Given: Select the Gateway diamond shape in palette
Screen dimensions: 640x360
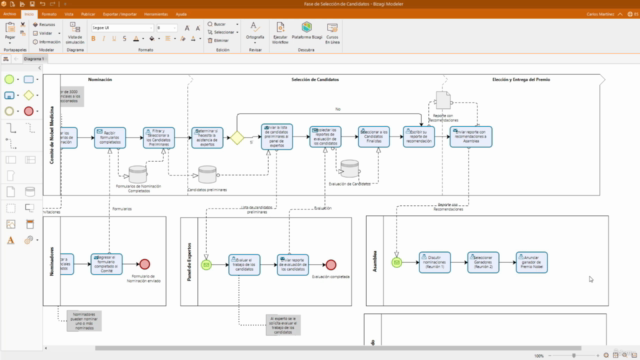Looking at the screenshot, I should tap(29, 95).
